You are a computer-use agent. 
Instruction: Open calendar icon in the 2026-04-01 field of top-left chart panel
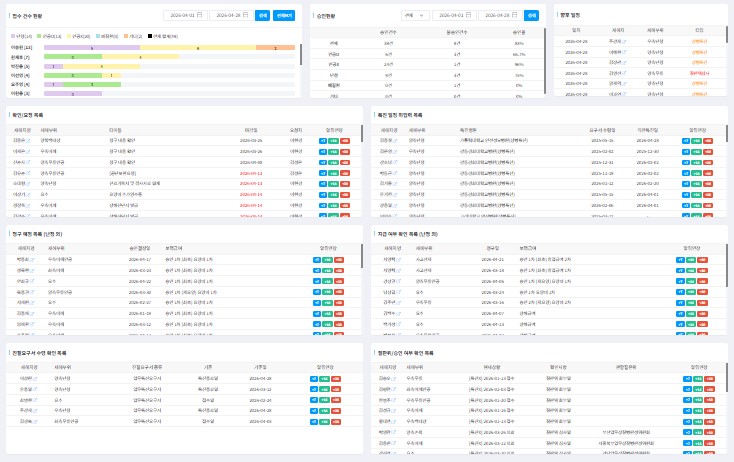(x=200, y=16)
